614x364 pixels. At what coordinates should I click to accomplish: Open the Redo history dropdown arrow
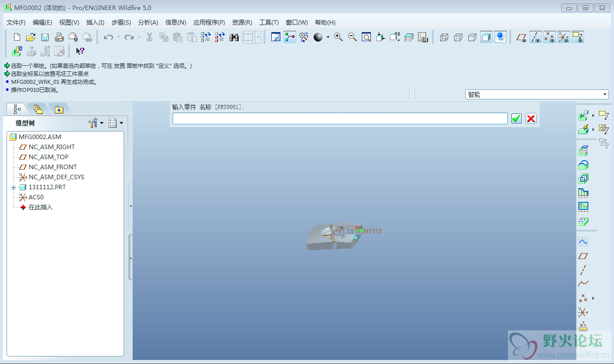tap(139, 37)
